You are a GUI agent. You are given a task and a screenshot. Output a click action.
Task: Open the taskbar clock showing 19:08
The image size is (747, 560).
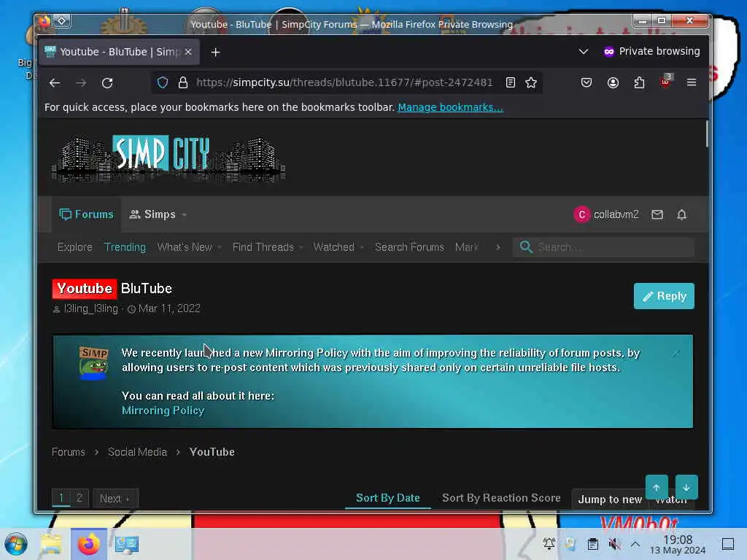678,544
